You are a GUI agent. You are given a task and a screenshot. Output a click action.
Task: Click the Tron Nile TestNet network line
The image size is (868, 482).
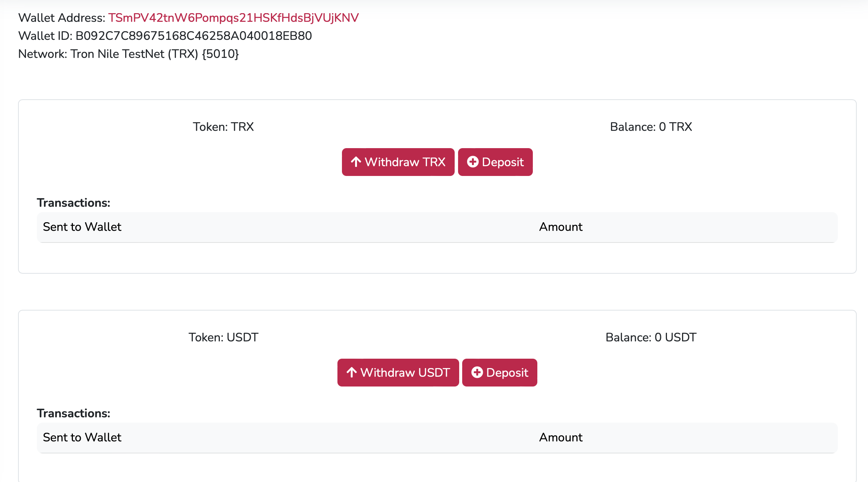tap(129, 54)
